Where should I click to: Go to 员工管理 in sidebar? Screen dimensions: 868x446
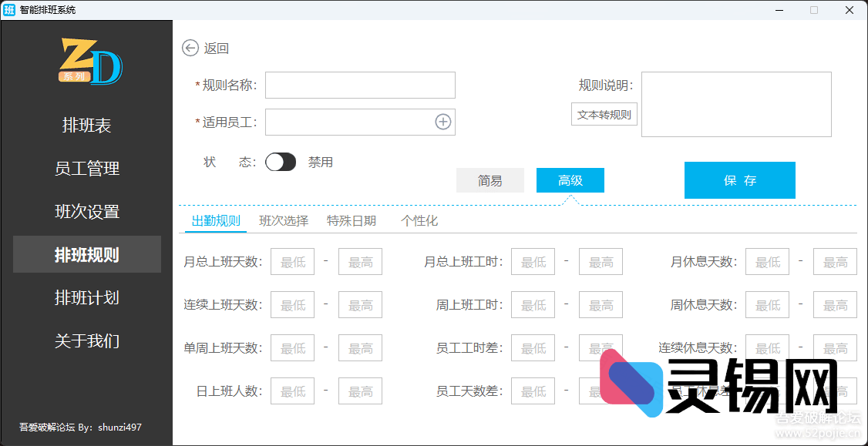86,169
